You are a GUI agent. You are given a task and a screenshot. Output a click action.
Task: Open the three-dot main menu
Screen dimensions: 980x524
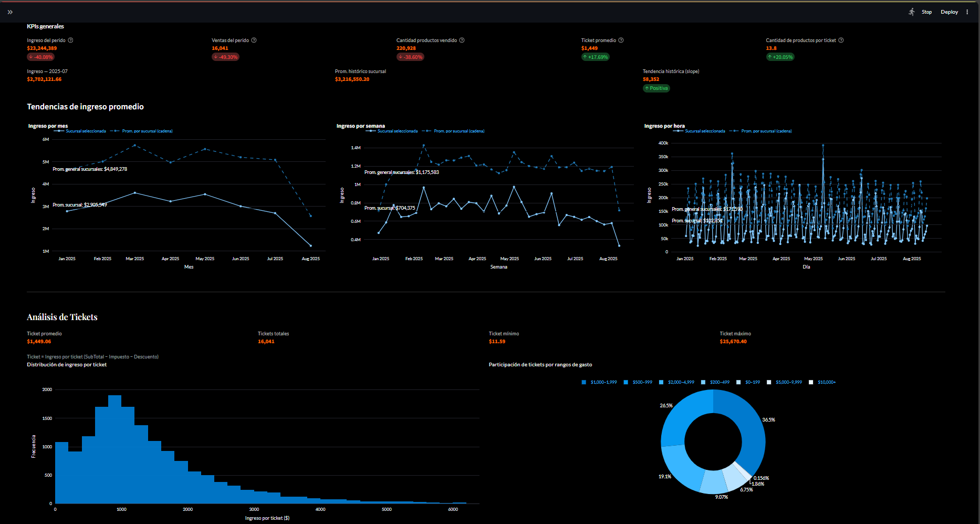coord(967,12)
